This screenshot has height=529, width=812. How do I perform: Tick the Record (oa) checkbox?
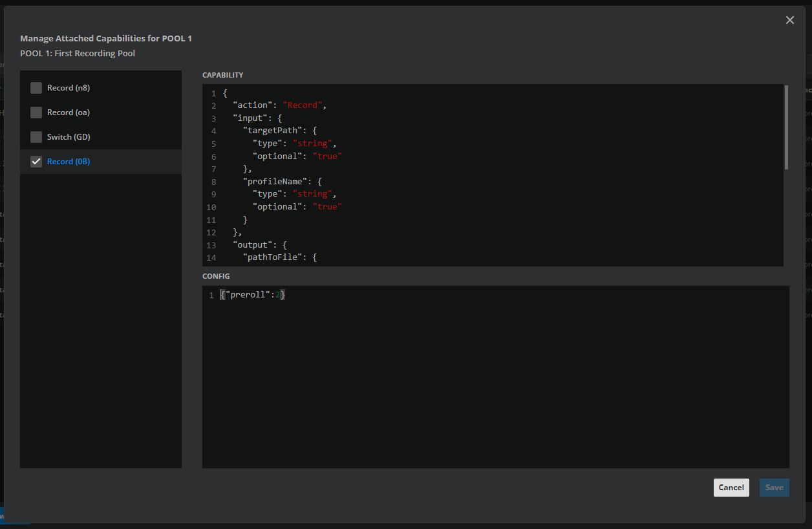[36, 113]
